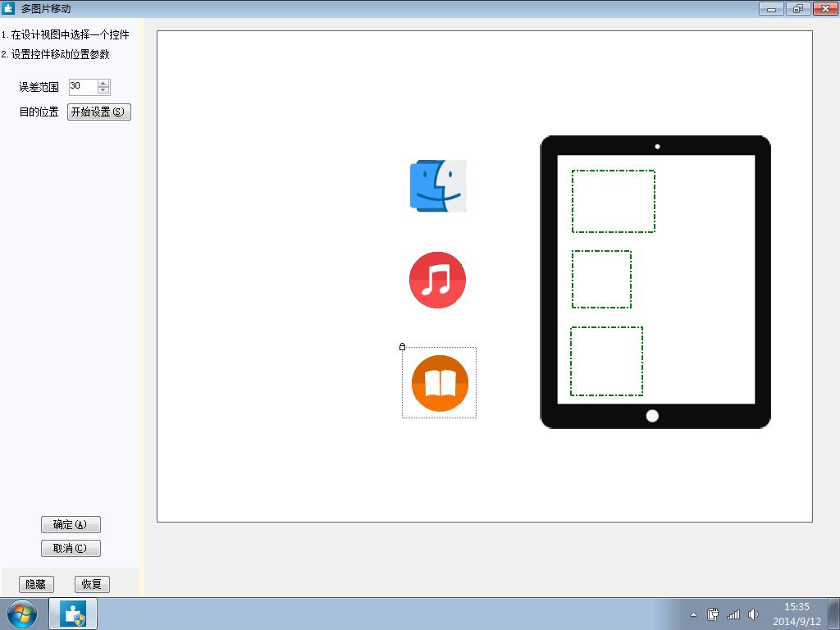This screenshot has height=630, width=840.
Task: Click instruction text 设置控件移动位置参数
Action: [61, 54]
